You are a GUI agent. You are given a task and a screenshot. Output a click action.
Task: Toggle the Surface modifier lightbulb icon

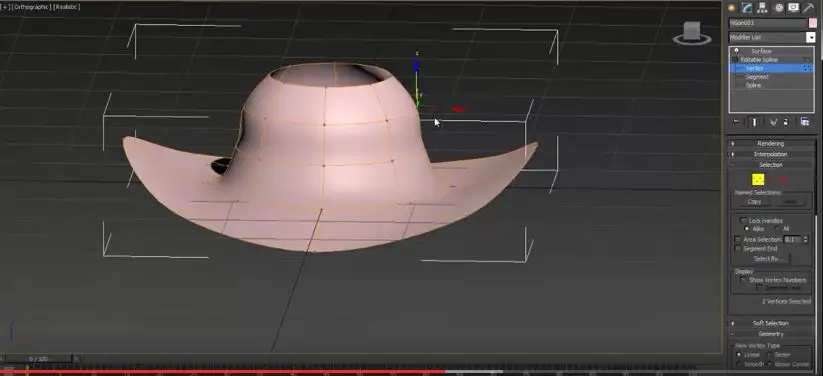736,51
